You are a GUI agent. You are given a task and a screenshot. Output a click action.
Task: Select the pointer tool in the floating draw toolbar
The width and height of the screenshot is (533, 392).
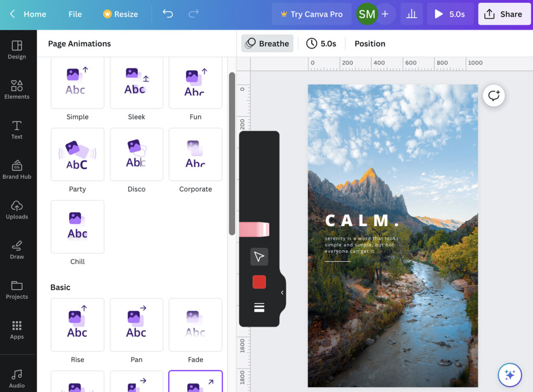(259, 256)
